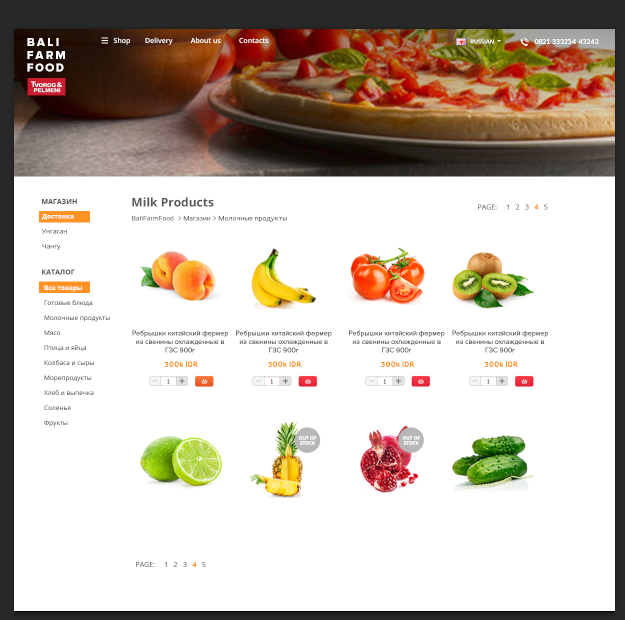Add kiwi to cart with red basket button
625x620 pixels.
coord(524,381)
